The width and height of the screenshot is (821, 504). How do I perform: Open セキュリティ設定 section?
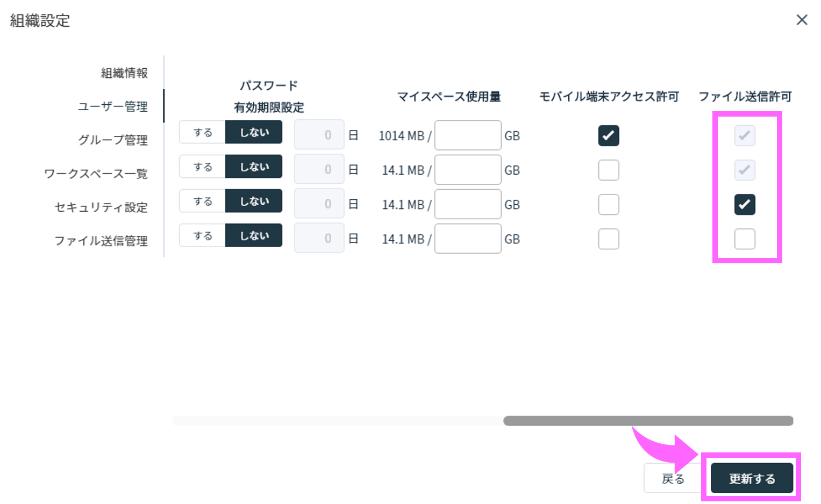(101, 207)
